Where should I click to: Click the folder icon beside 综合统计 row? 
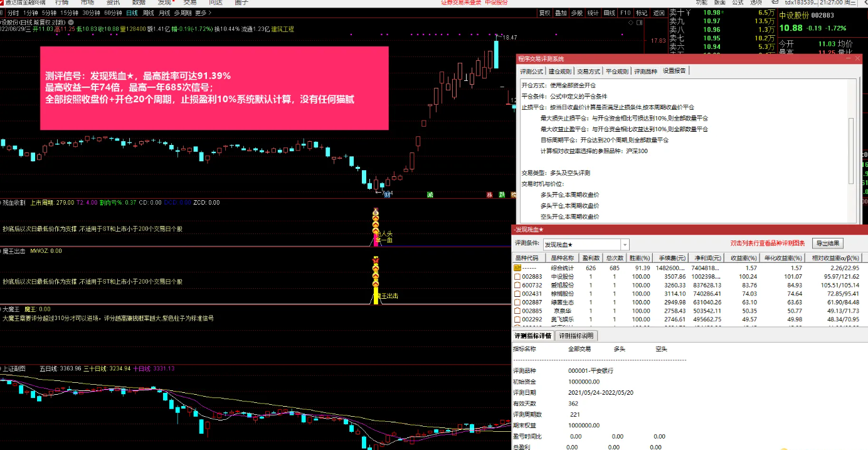[x=517, y=268]
